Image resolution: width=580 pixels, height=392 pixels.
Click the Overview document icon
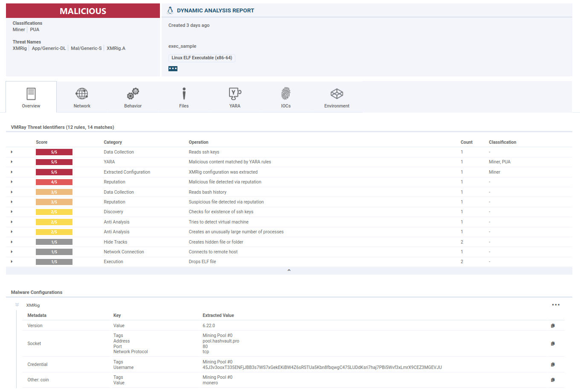click(x=31, y=93)
